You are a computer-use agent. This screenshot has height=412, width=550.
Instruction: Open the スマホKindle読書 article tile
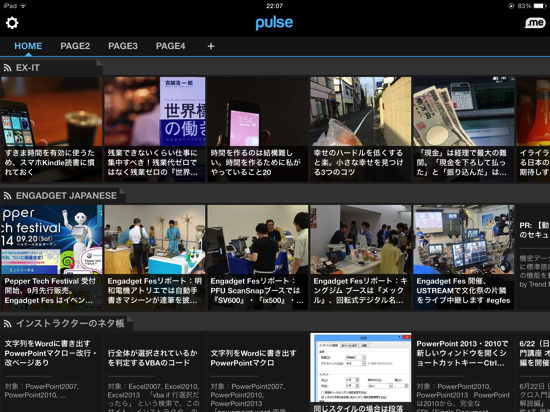coord(52,129)
